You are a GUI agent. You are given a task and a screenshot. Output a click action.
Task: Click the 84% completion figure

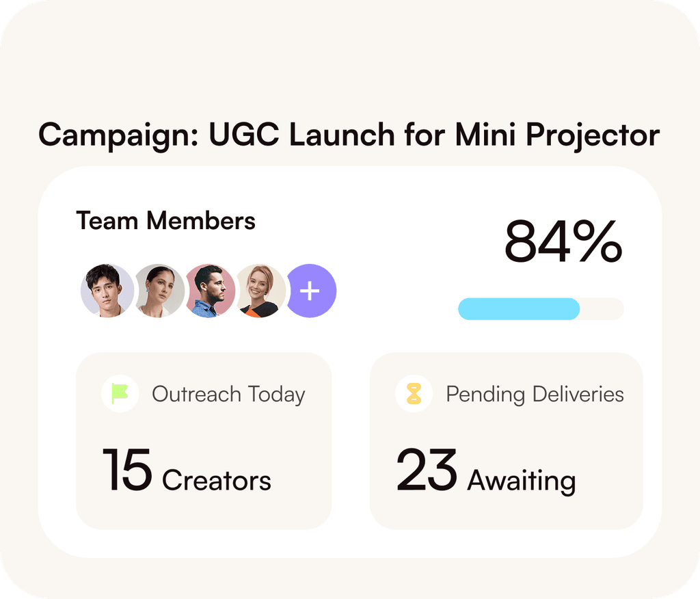point(563,242)
